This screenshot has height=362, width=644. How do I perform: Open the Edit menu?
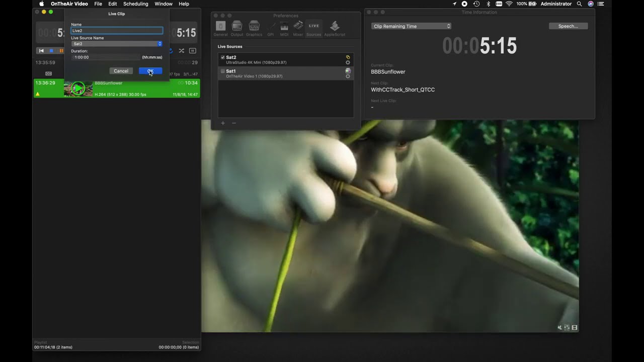pyautogui.click(x=113, y=4)
